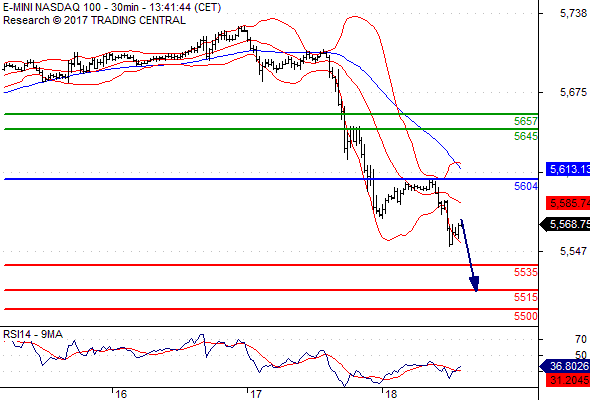Click the blue 5,613.13 price tag
The image size is (590, 400).
coord(568,169)
